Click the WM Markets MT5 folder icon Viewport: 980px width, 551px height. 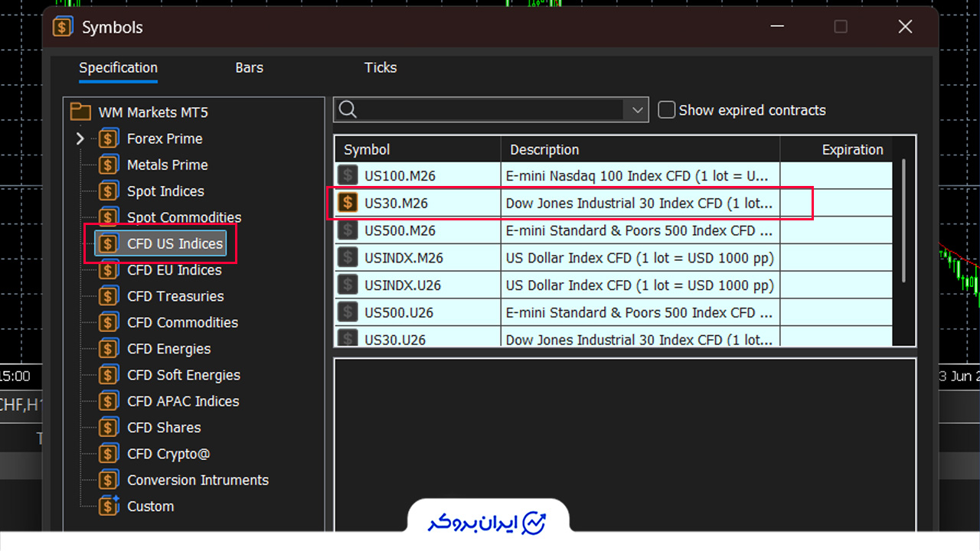point(80,112)
